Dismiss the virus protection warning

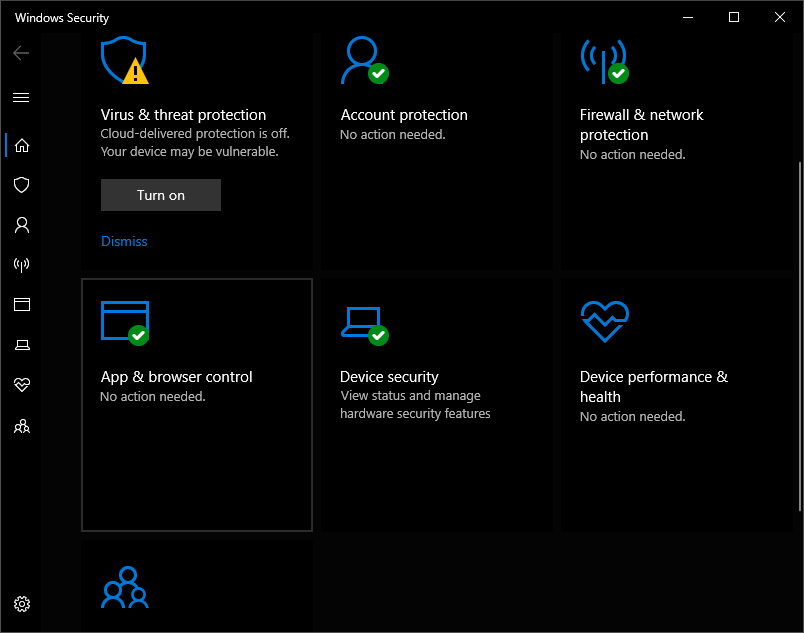pyautogui.click(x=124, y=241)
